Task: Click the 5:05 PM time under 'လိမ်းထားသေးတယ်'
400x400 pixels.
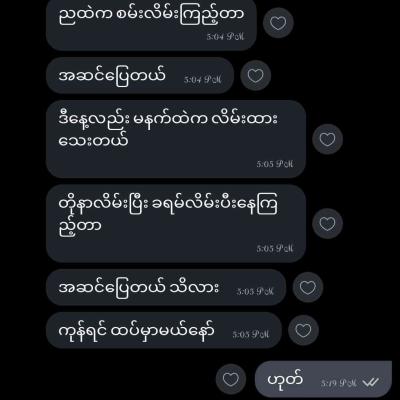Action: pos(275,164)
